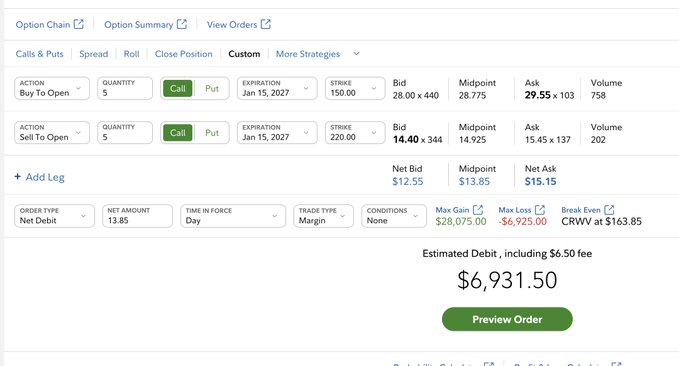
Task: Select the Custom strategy tab
Action: coord(244,54)
